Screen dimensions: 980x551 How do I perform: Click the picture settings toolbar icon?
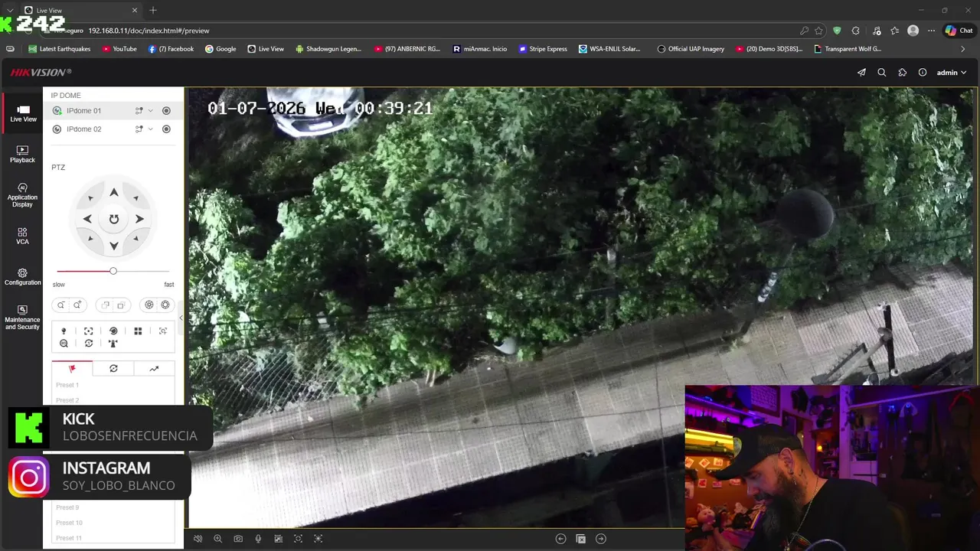[x=278, y=539]
